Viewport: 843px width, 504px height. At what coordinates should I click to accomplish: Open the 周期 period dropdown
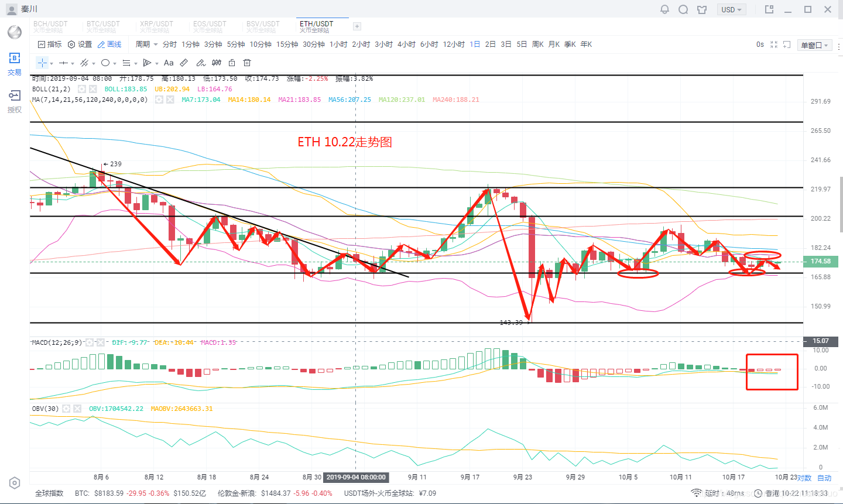coord(147,44)
